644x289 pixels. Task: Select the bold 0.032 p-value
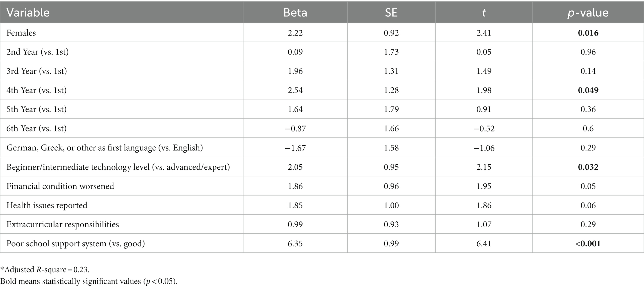588,167
